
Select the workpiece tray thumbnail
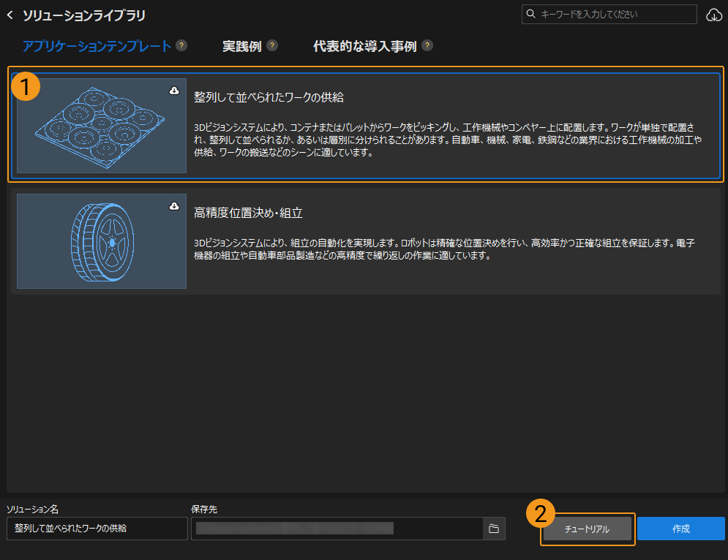[102, 126]
